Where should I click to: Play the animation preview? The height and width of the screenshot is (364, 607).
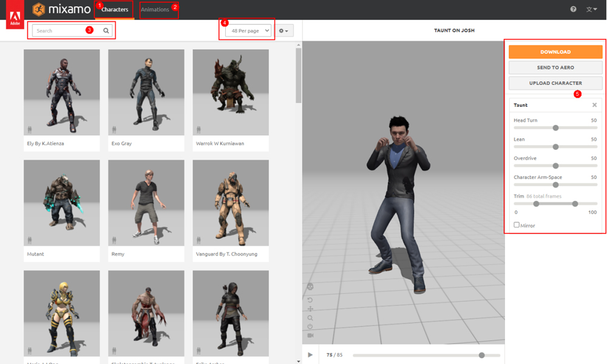tap(310, 355)
